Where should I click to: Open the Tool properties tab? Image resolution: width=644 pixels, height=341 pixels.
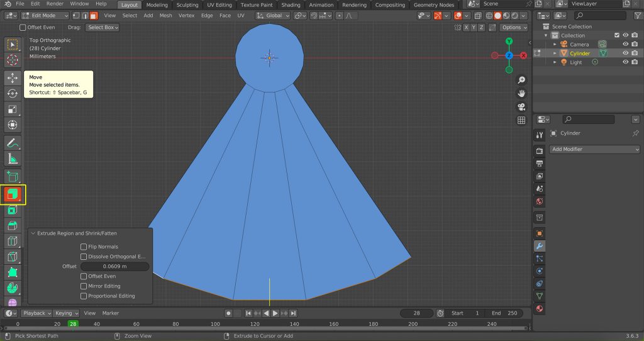coord(540,135)
